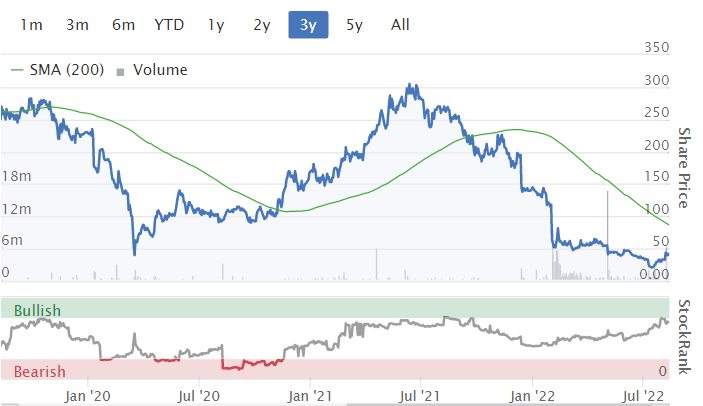Image resolution: width=703 pixels, height=406 pixels.
Task: Switch to 3m time range
Action: (77, 25)
